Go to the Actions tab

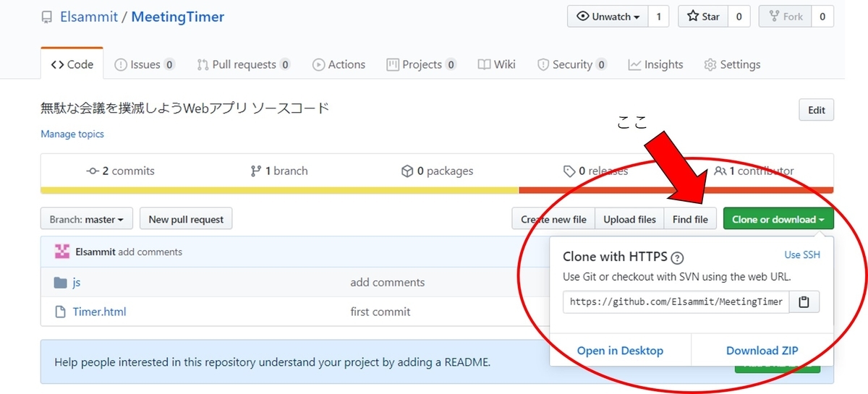[x=339, y=64]
